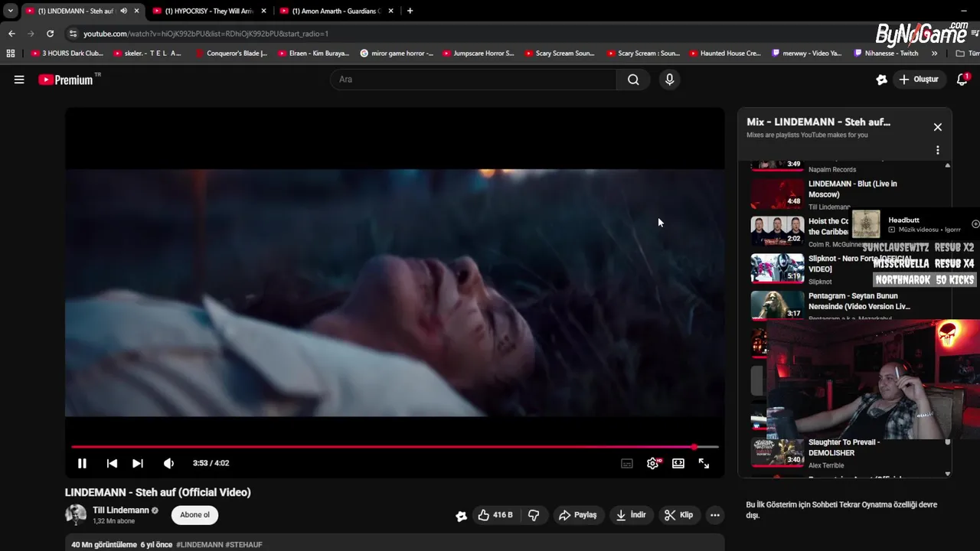Open a new browser tab
Screen dimensions: 980x551
tap(410, 11)
